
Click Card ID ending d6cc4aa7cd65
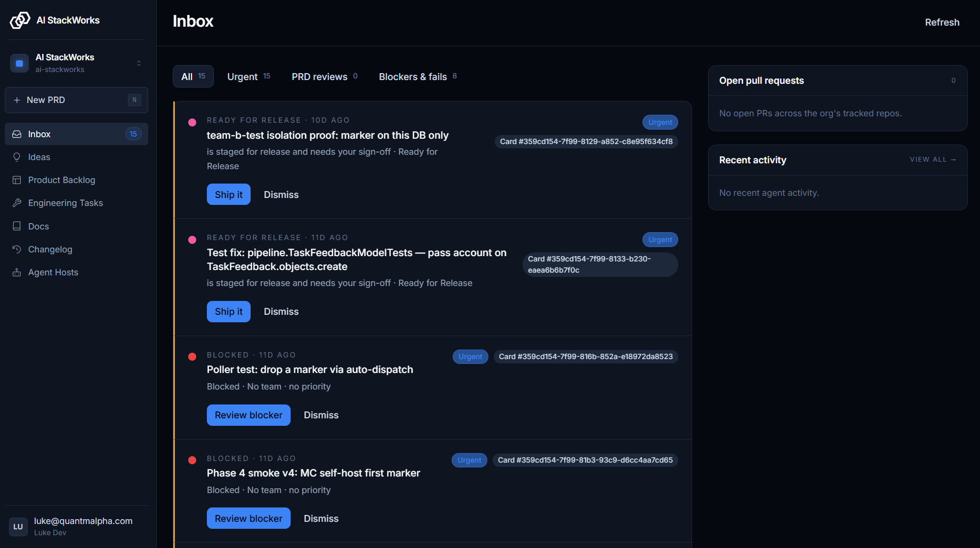pos(585,460)
